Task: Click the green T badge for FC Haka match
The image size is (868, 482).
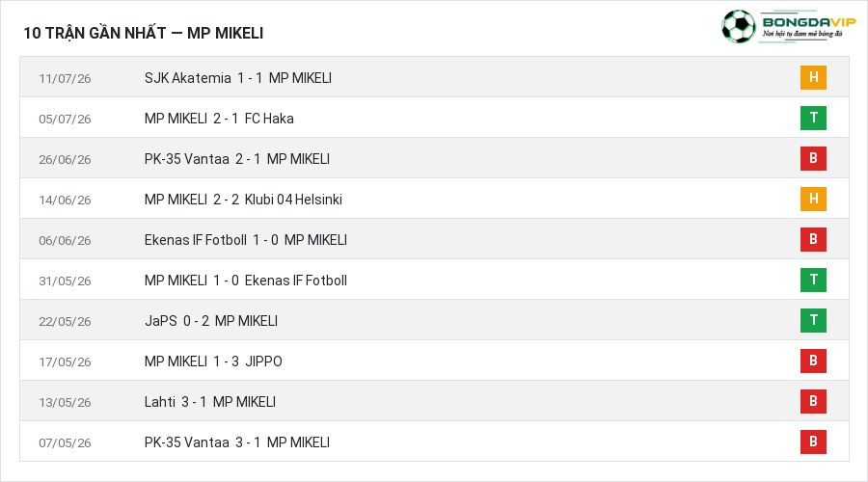Action: coord(813,118)
